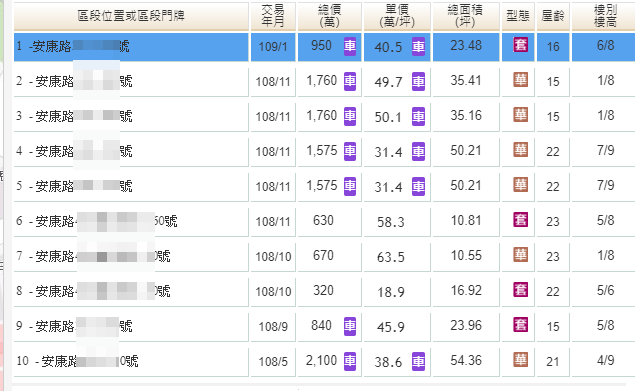Click row 5's unit price 車 icon beside 31.4

pyautogui.click(x=418, y=186)
